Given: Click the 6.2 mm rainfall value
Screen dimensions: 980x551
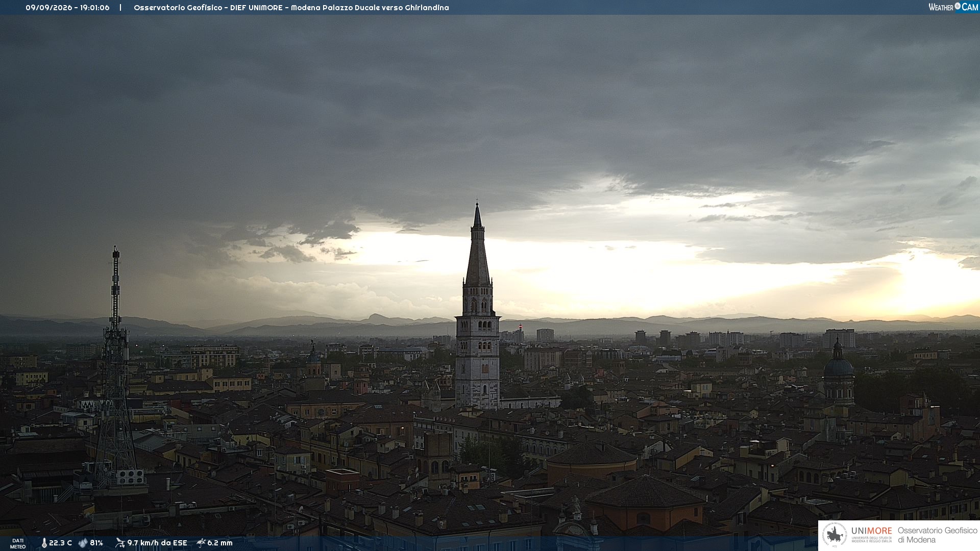Looking at the screenshot, I should [x=220, y=543].
